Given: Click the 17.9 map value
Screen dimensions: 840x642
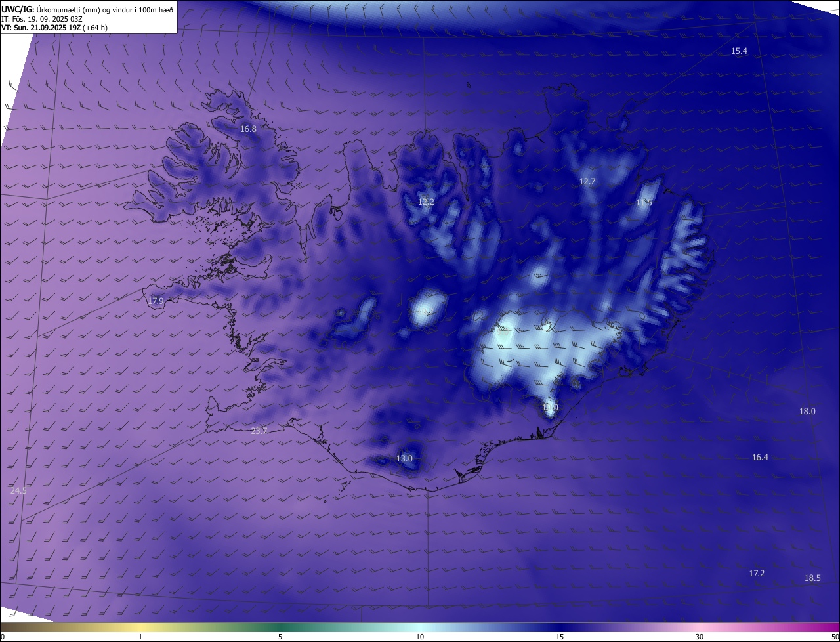Looking at the screenshot, I should [156, 301].
